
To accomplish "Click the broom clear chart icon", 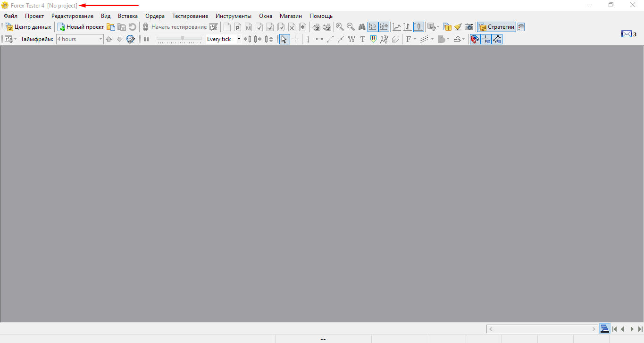I will tap(458, 27).
